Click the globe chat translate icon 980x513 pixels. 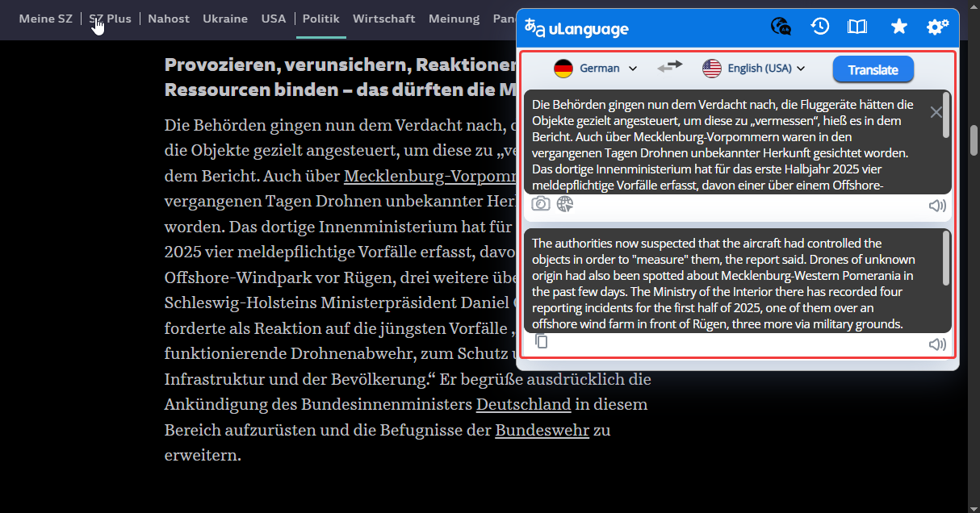[781, 27]
